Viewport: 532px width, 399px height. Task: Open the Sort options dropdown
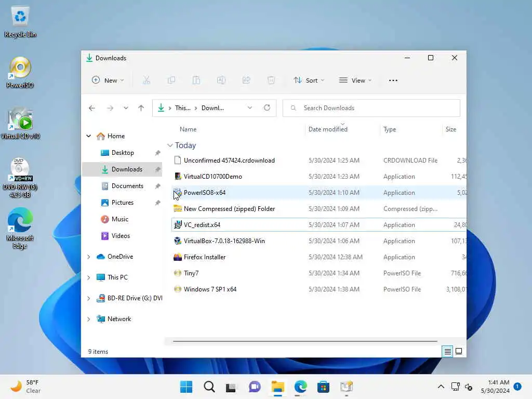309,81
